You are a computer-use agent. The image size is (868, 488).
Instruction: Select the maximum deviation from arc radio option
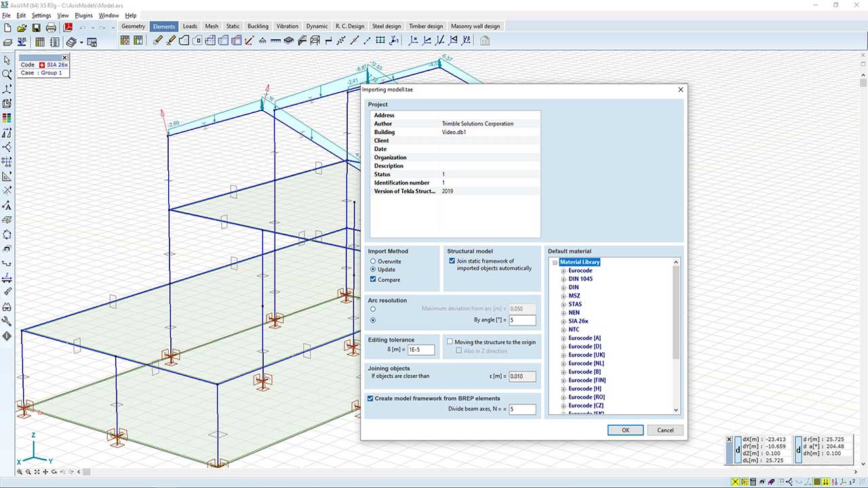point(373,309)
